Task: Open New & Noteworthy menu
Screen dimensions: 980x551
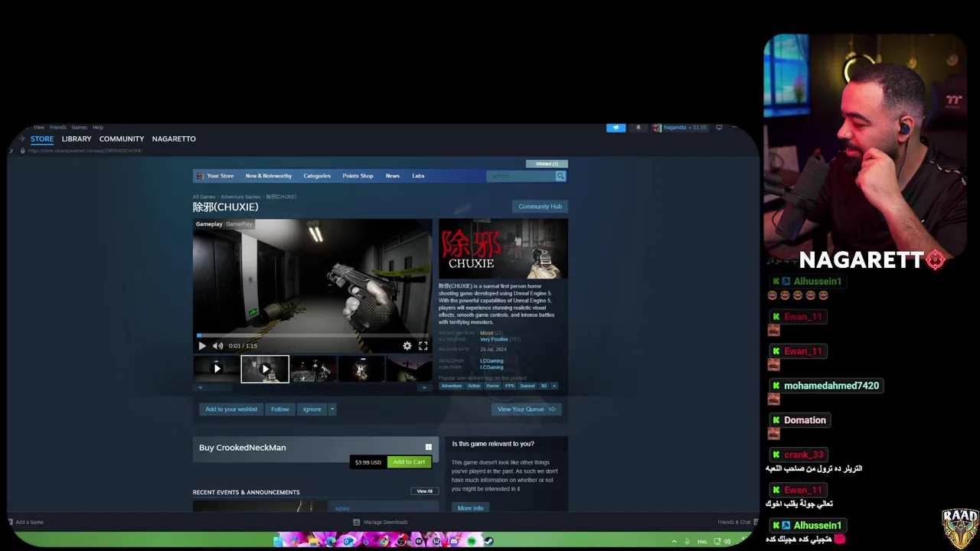Action: [x=269, y=176]
